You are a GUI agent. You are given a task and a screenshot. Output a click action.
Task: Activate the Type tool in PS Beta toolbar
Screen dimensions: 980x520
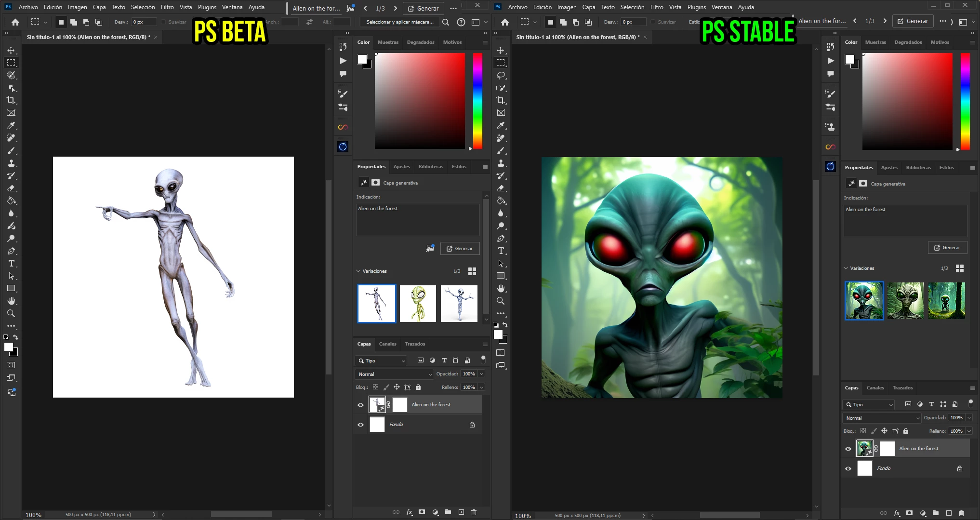click(11, 263)
